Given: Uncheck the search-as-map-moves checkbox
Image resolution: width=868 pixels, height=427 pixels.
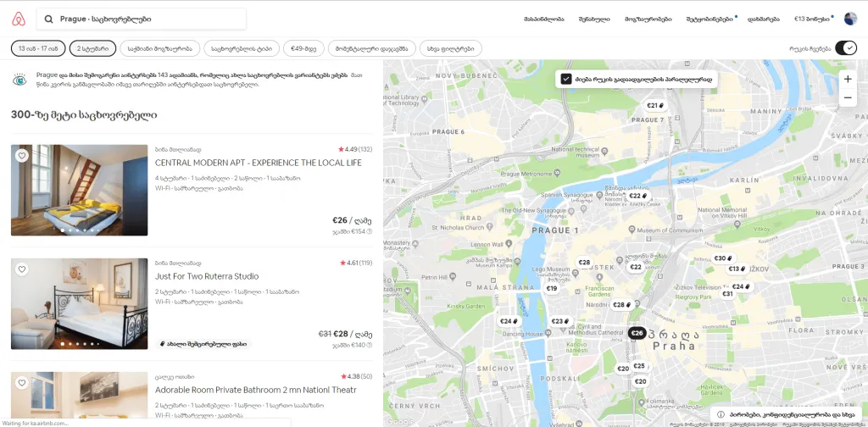Looking at the screenshot, I should 565,79.
